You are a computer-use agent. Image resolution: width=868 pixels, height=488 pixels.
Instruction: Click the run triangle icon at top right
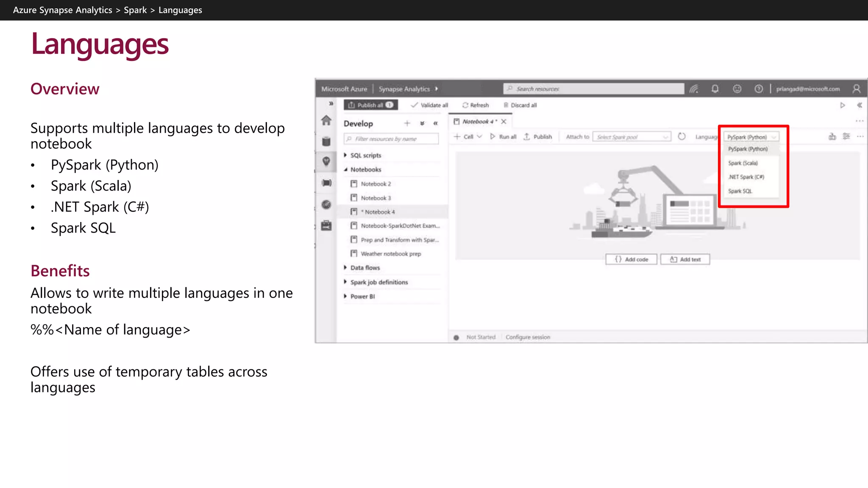[843, 105]
